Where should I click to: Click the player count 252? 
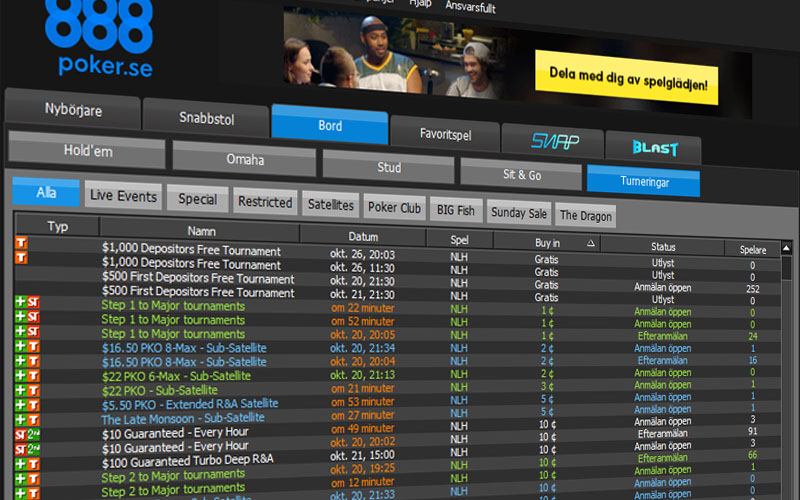pos(753,289)
